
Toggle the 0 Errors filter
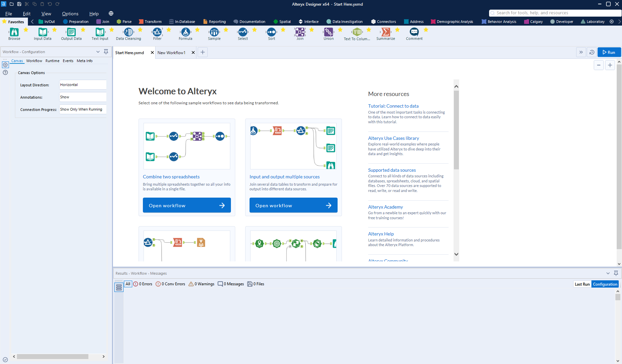(x=143, y=284)
